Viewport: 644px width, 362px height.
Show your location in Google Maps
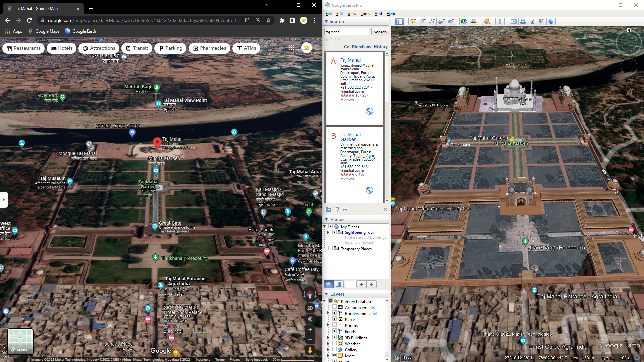(x=310, y=319)
